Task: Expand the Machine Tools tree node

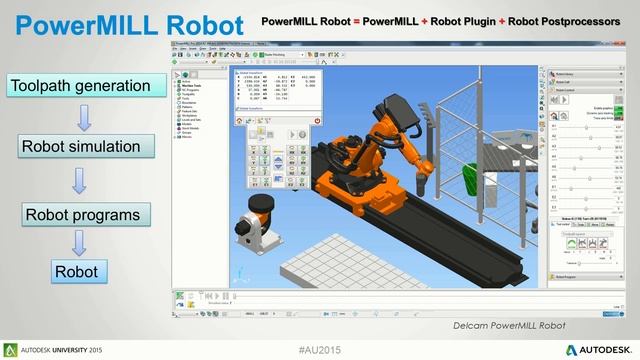Action: 175,86
